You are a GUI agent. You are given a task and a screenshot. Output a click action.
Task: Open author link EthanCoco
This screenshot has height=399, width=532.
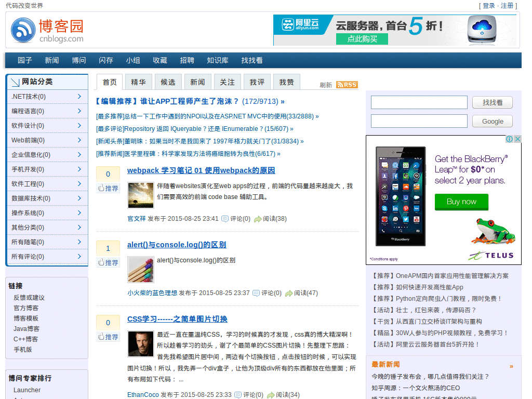(143, 395)
